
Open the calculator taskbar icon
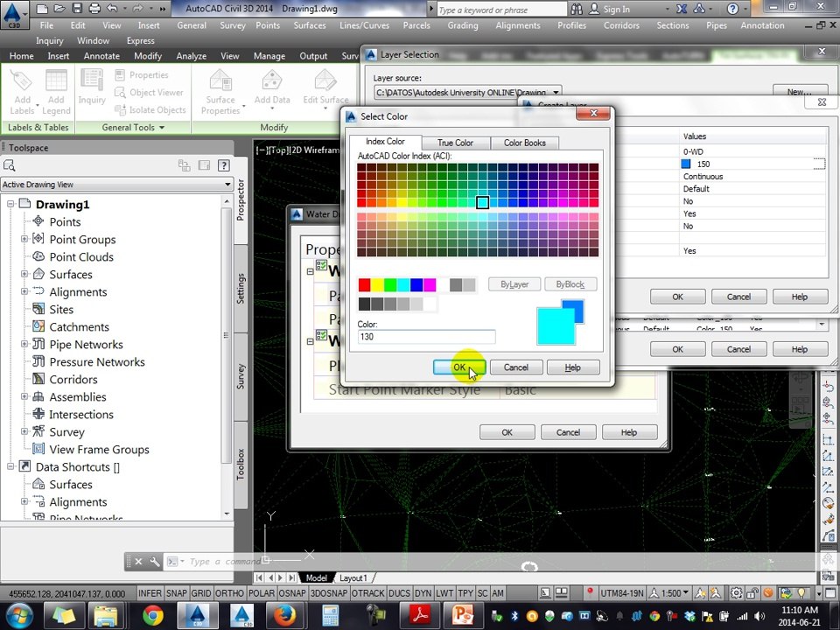[330, 615]
